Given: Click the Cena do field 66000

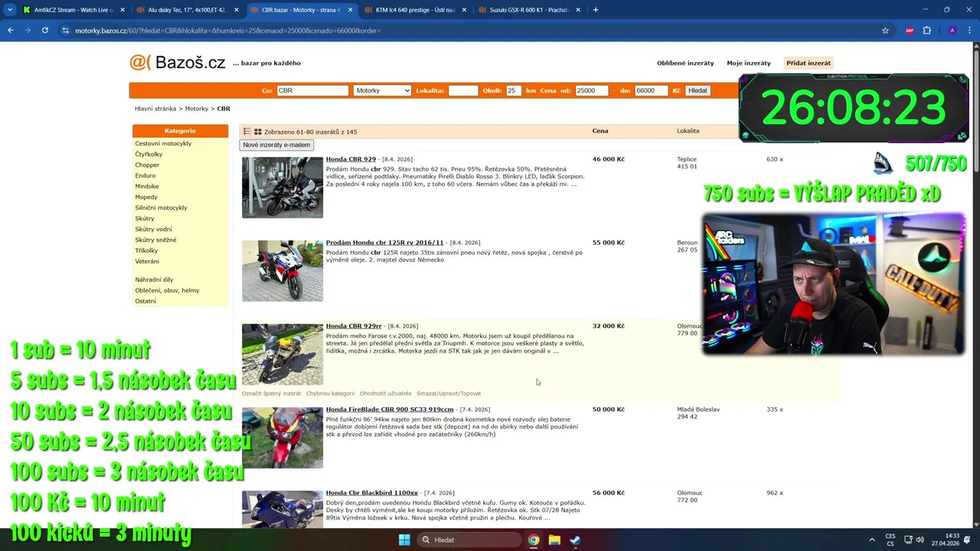Looking at the screenshot, I should click(x=651, y=90).
